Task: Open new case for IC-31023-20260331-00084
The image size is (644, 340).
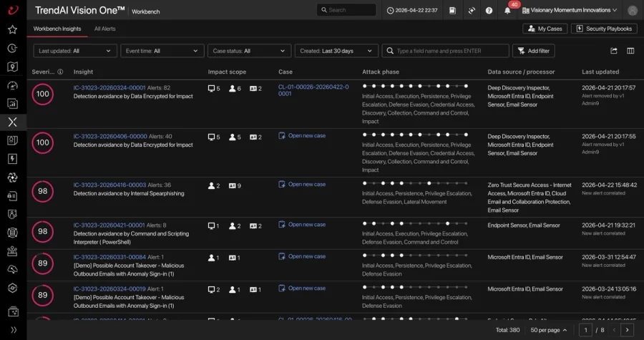Action: [x=302, y=256]
